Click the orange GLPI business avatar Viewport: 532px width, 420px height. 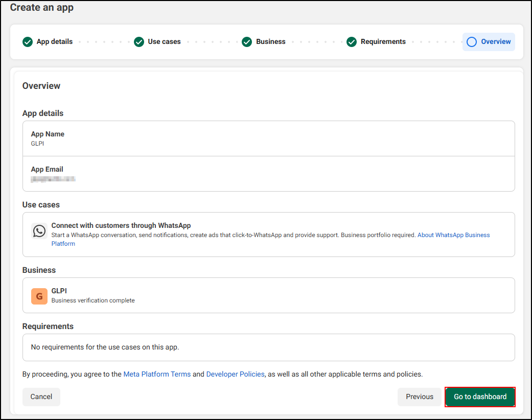coord(39,296)
